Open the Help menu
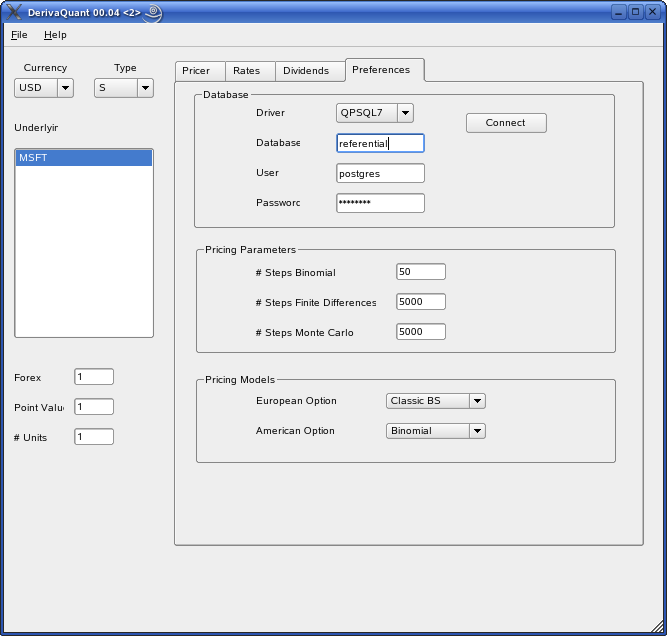The height and width of the screenshot is (636, 667). (x=55, y=35)
